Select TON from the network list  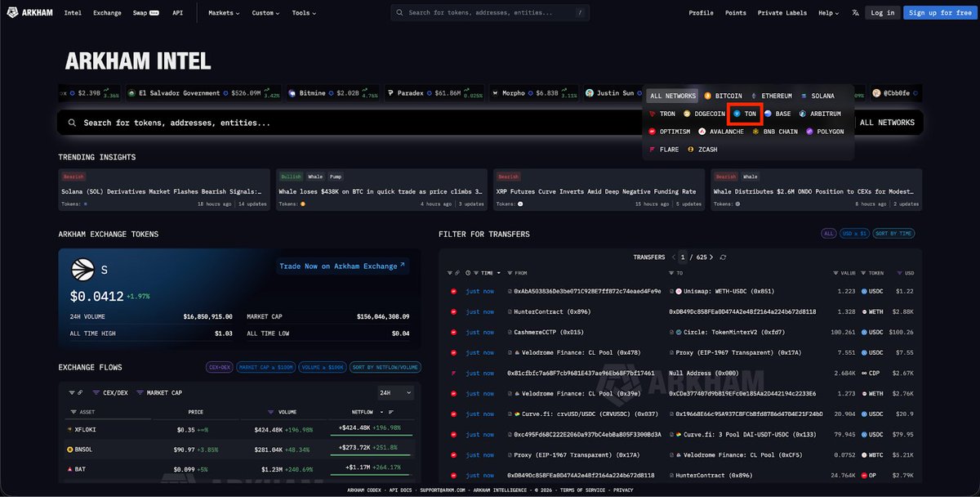click(x=745, y=114)
